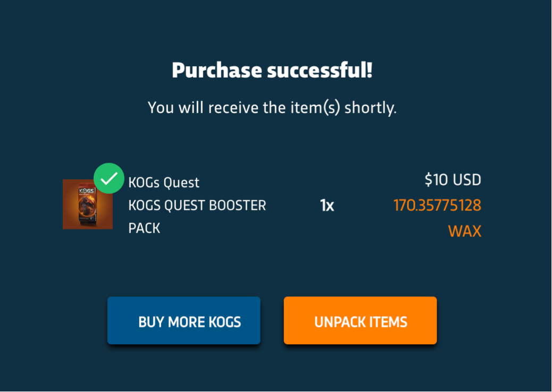Image resolution: width=552 pixels, height=392 pixels.
Task: Click the green checkmark success icon
Action: tap(109, 178)
